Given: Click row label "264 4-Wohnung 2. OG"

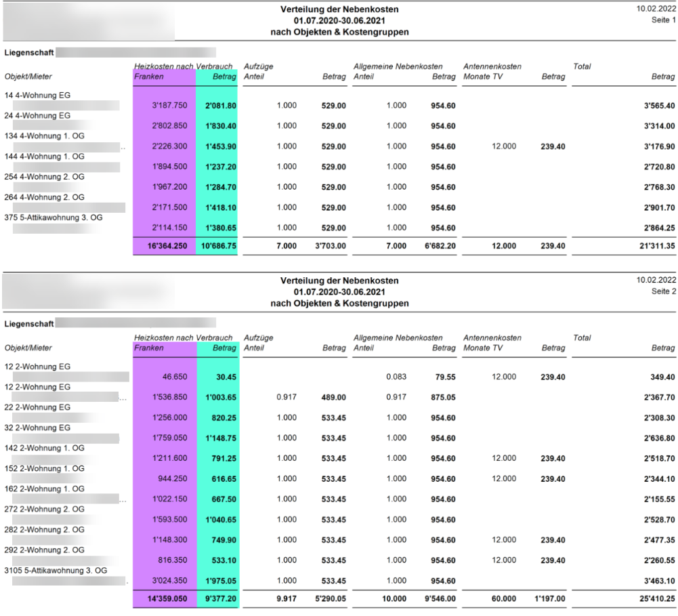Looking at the screenshot, I should [x=45, y=197].
